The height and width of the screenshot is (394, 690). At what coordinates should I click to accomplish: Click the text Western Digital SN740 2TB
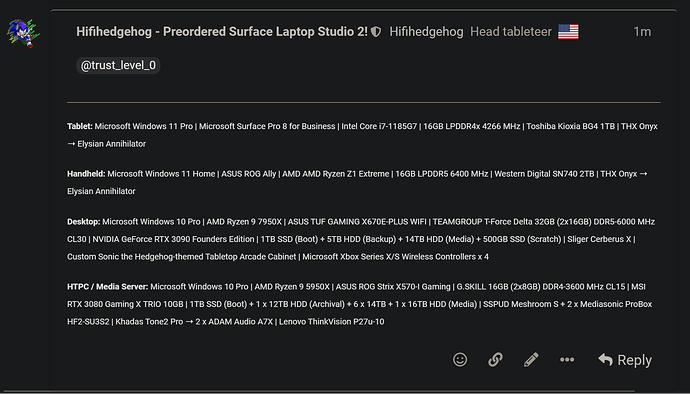click(x=544, y=174)
